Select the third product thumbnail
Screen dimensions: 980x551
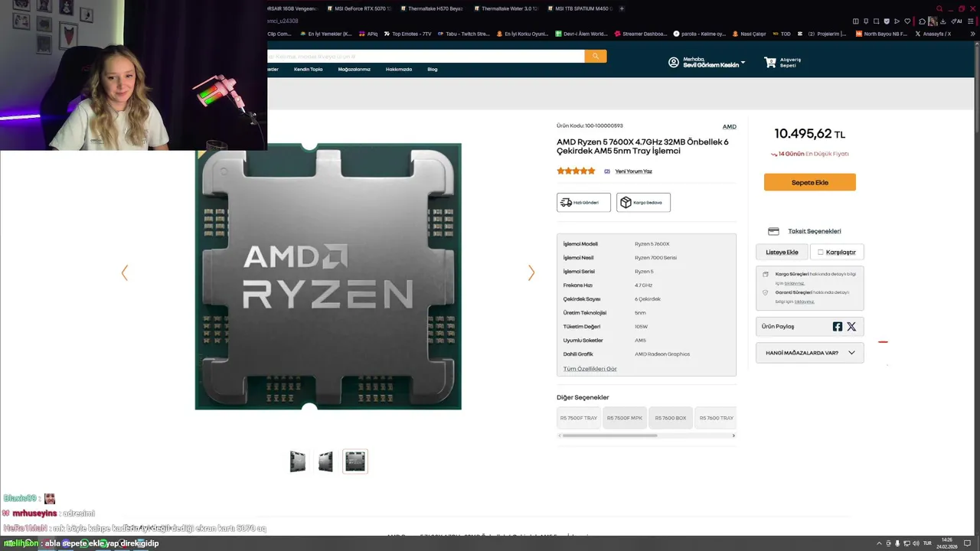355,461
